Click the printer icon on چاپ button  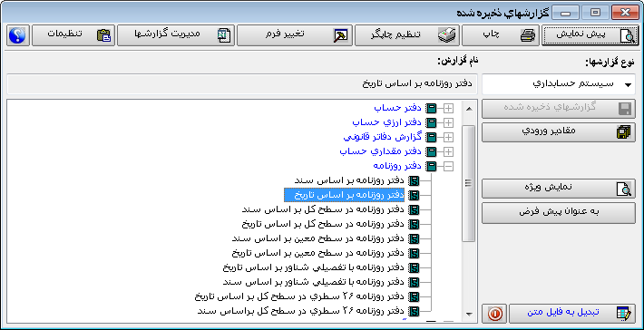pos(528,35)
